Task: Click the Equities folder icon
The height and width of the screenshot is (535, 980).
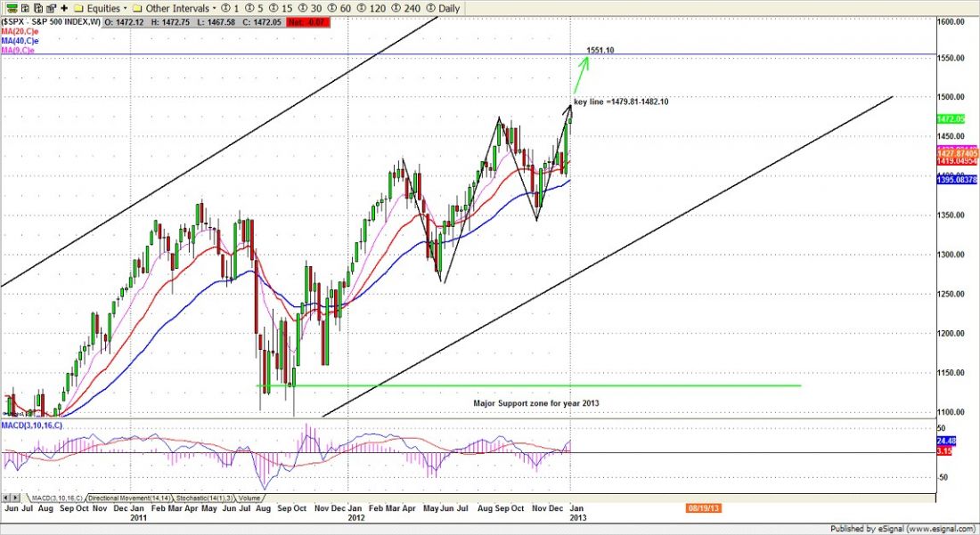Action: tap(78, 8)
